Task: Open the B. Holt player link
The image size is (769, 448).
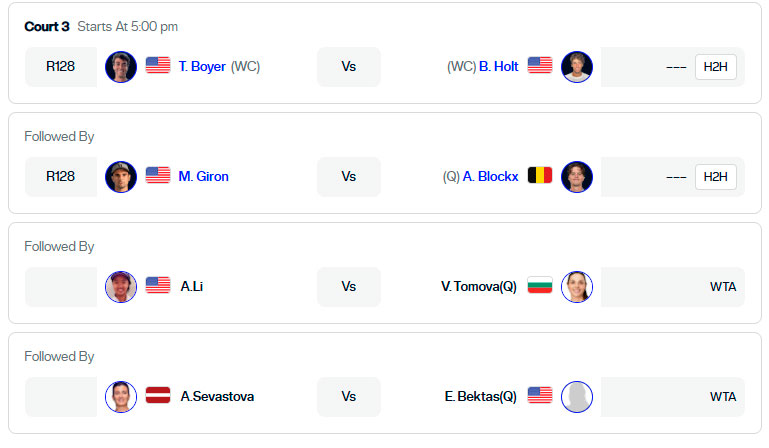Action: click(498, 66)
